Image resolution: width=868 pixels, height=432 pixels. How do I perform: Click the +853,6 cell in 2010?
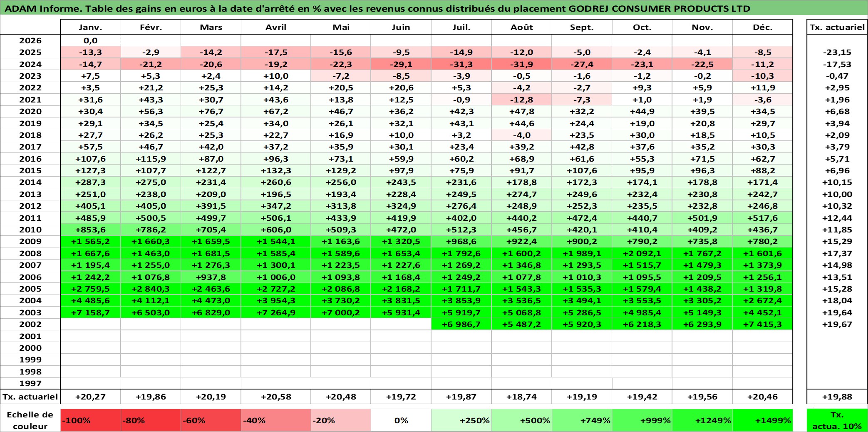click(x=91, y=230)
